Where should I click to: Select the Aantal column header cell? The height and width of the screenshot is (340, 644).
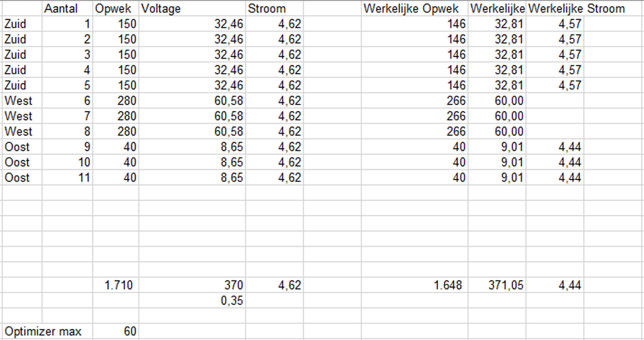coord(67,9)
